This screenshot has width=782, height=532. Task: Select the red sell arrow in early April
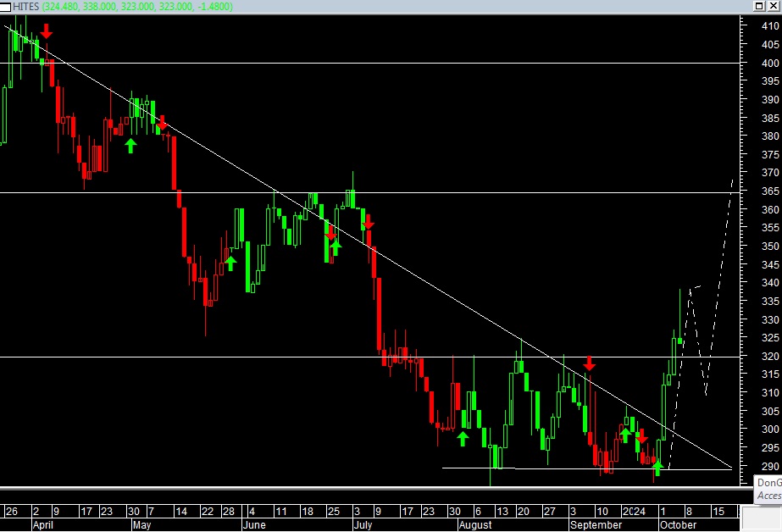(47, 30)
